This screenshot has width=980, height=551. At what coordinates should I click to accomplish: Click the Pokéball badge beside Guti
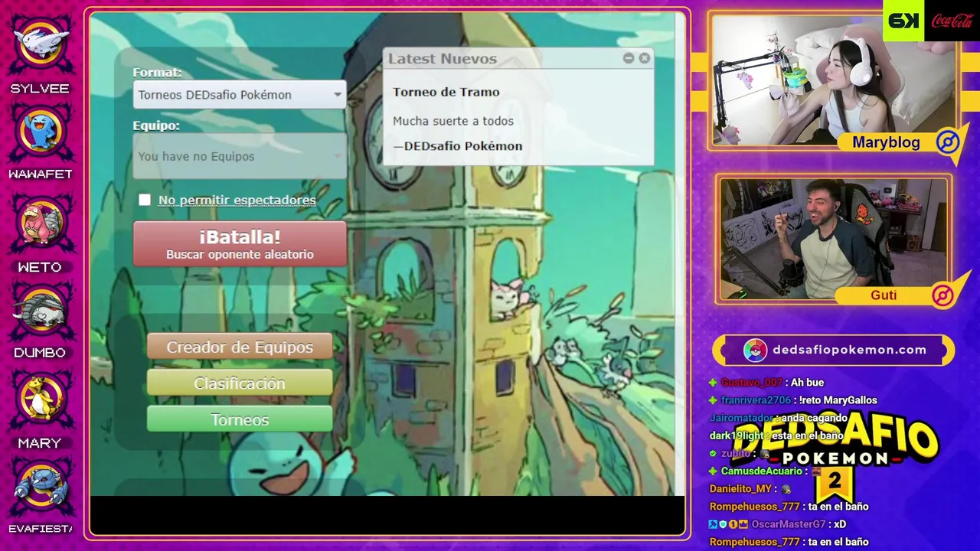942,295
